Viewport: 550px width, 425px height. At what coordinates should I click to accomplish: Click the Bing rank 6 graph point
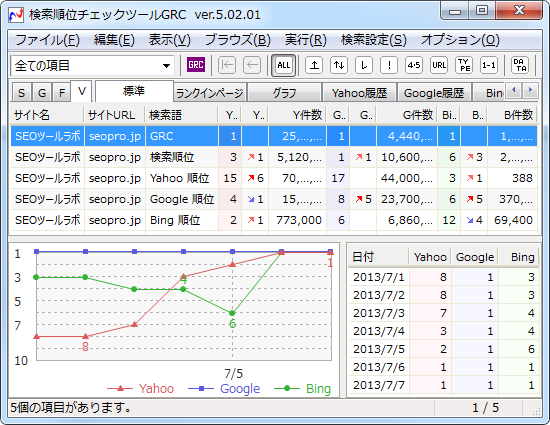pyautogui.click(x=232, y=313)
